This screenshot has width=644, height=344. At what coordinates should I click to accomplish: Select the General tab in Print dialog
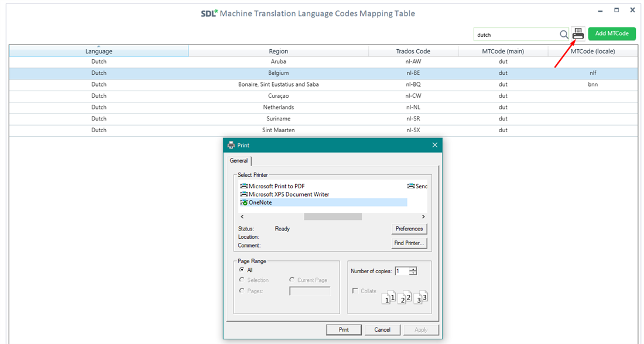coord(239,160)
